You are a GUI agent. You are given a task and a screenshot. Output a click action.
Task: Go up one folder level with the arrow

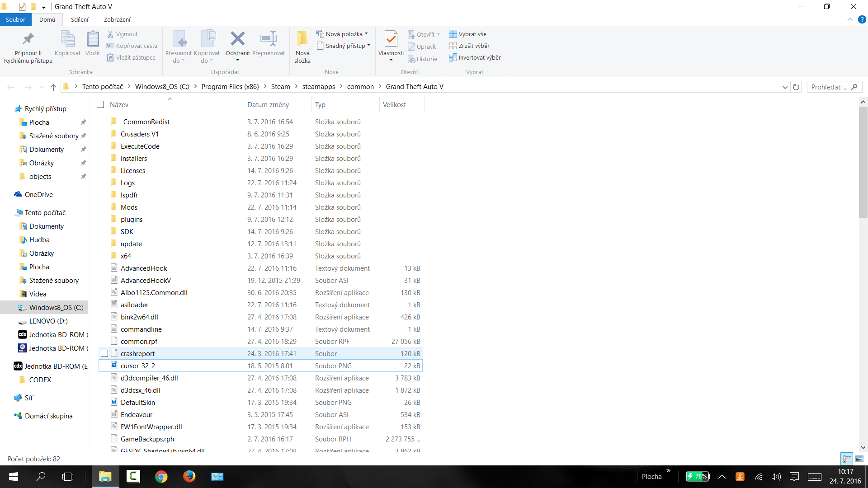tap(53, 87)
